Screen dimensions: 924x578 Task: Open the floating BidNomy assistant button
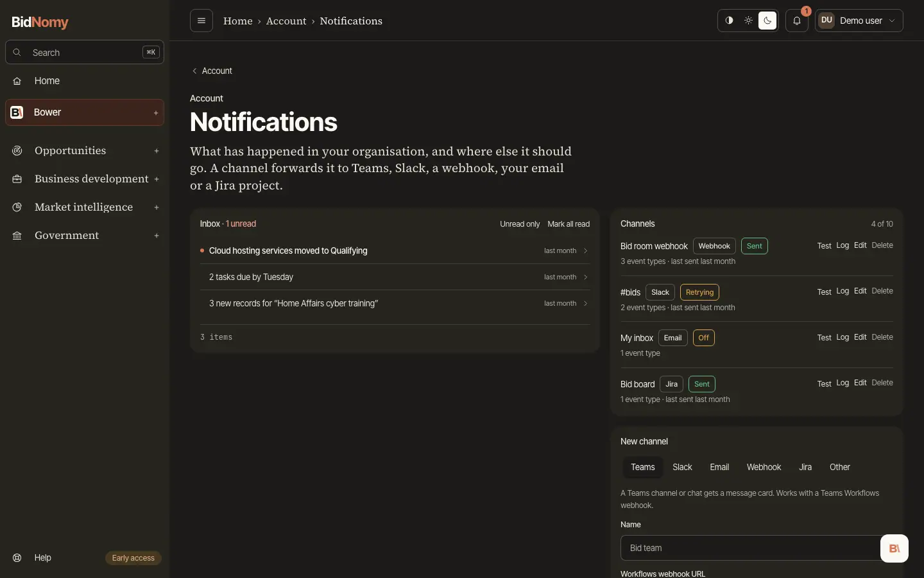(x=894, y=548)
